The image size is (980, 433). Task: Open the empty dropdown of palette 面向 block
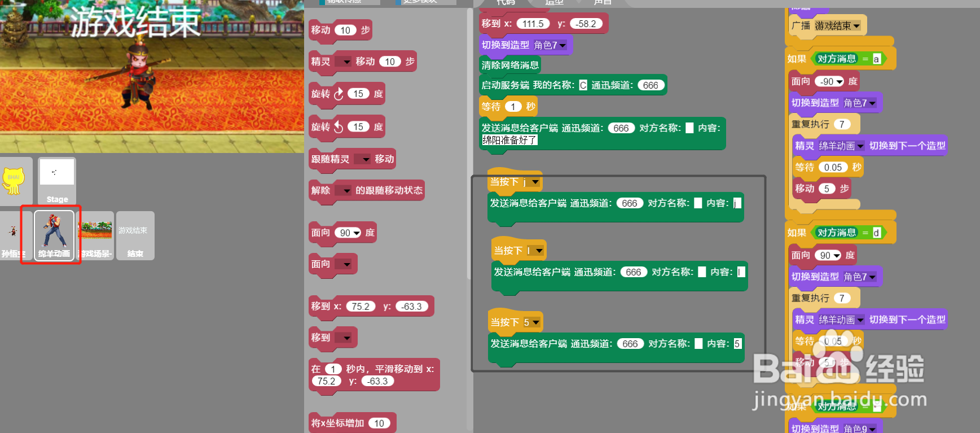[344, 264]
